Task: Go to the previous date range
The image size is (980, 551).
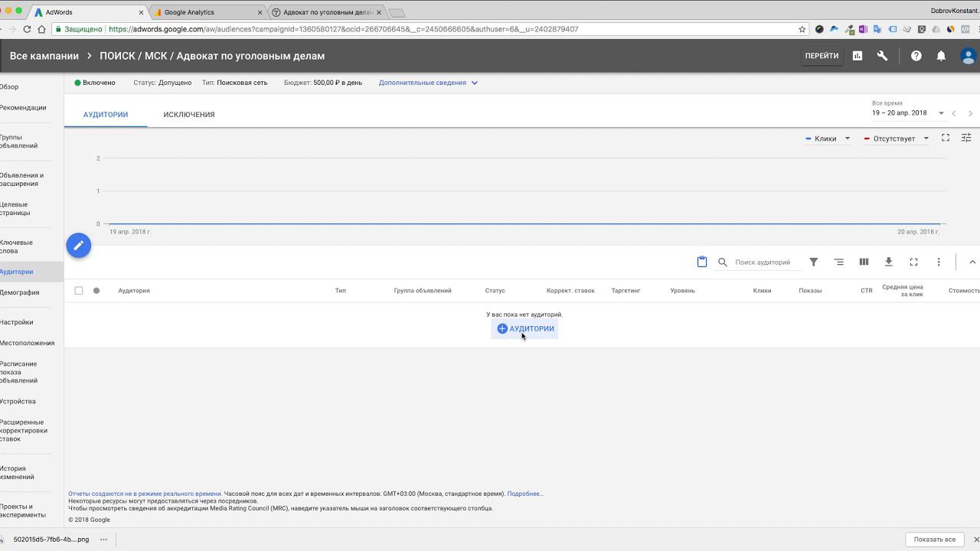Action: pyautogui.click(x=954, y=113)
